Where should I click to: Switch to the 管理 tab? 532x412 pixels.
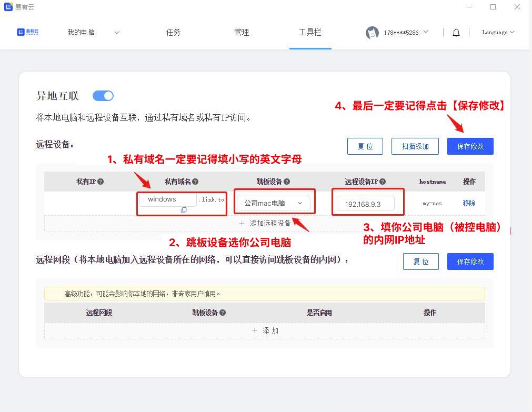(242, 33)
